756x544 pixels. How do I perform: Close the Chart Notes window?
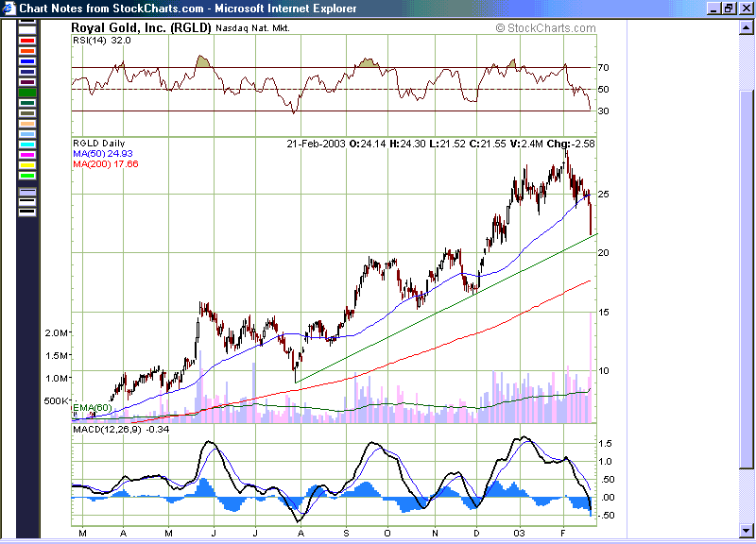tap(746, 8)
